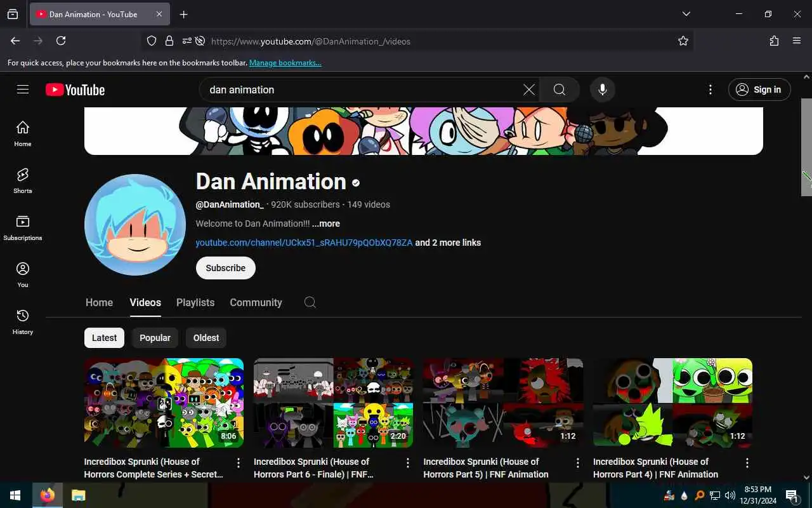This screenshot has width=812, height=508.
Task: Clear the search query with X
Action: pyautogui.click(x=528, y=90)
